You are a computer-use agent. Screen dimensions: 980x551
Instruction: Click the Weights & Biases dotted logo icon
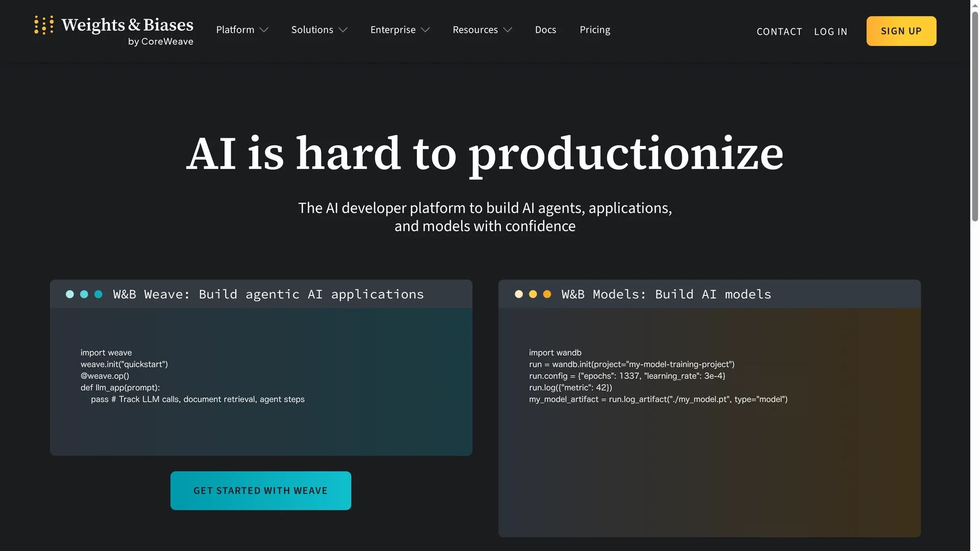click(x=44, y=25)
